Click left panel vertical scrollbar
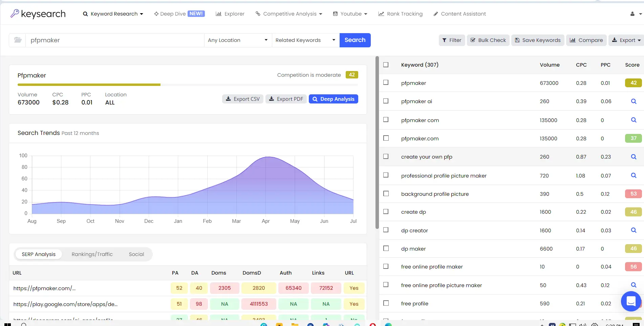Image resolution: width=644 pixels, height=326 pixels. pos(377,143)
